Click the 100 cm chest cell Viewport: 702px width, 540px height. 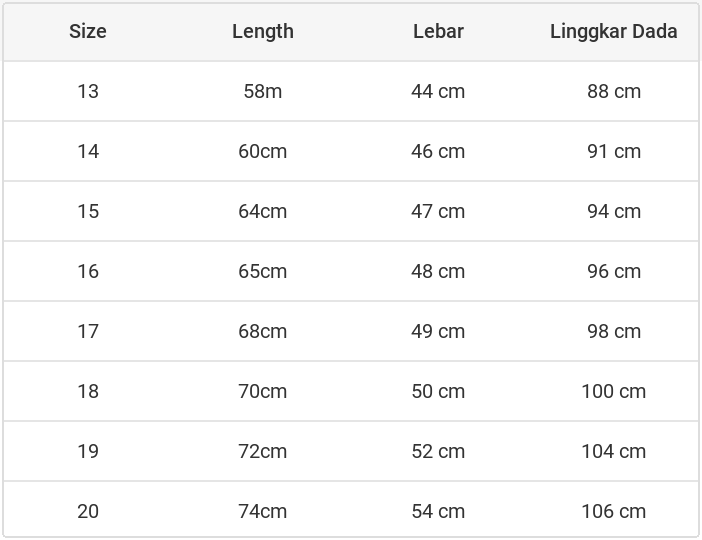pyautogui.click(x=613, y=391)
